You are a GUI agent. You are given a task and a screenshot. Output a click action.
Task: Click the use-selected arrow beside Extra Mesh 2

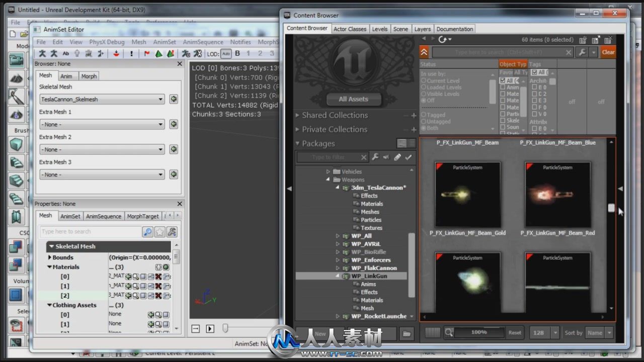pos(174,149)
